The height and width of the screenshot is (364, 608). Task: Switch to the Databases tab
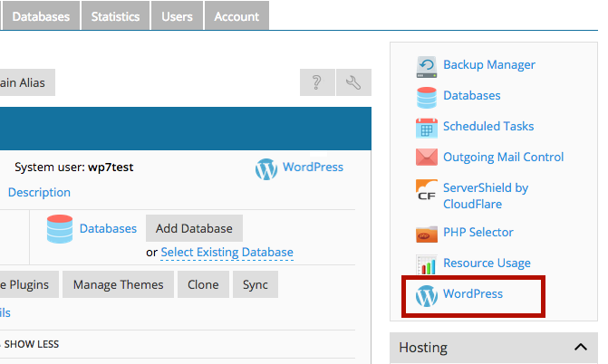[x=41, y=15]
